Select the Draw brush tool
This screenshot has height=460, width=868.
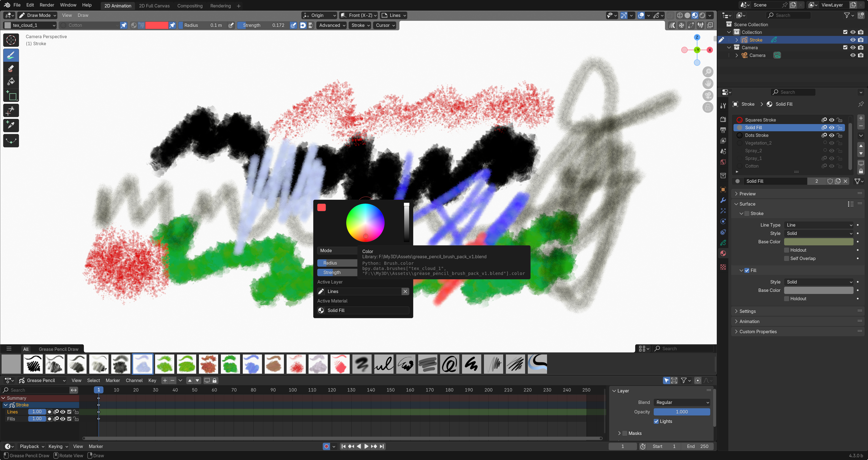click(11, 55)
